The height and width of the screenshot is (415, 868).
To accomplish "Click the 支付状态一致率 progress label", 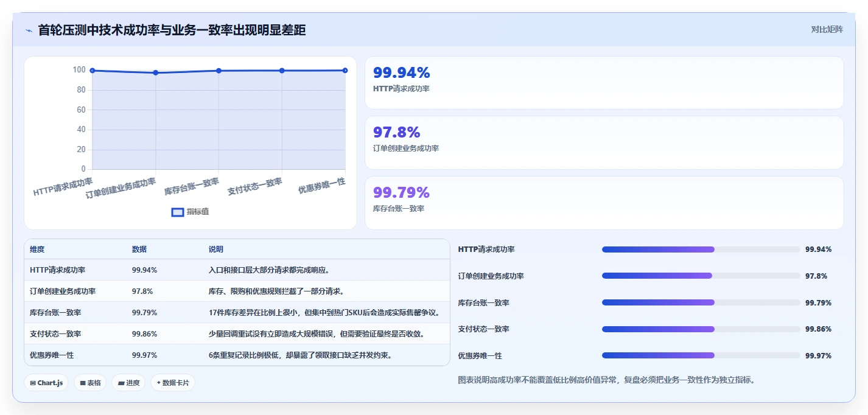I will (483, 329).
